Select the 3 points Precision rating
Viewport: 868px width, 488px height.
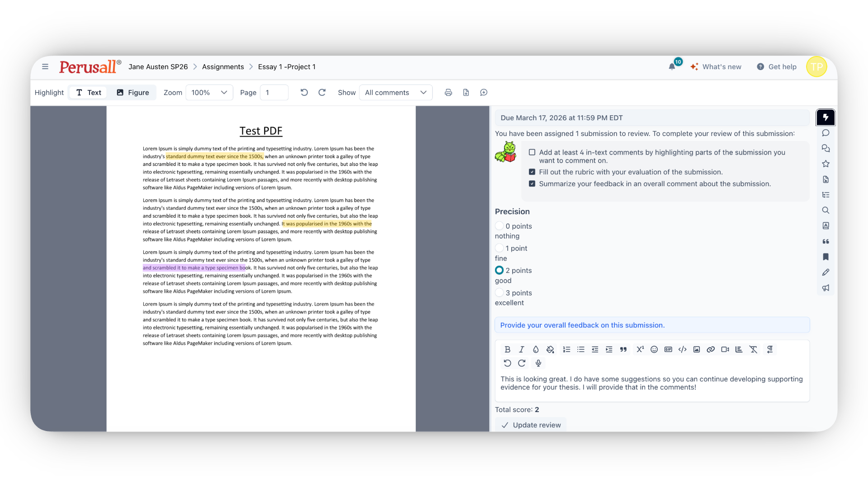pyautogui.click(x=499, y=293)
